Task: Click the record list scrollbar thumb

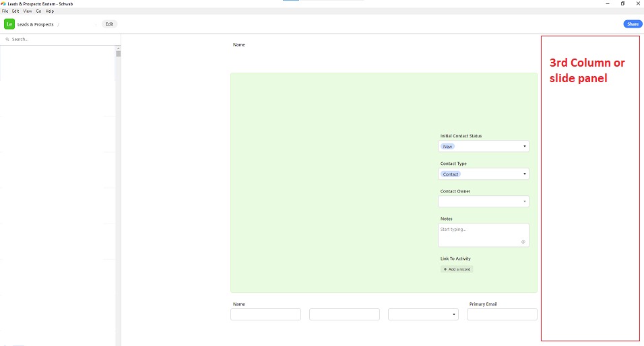Action: click(119, 53)
